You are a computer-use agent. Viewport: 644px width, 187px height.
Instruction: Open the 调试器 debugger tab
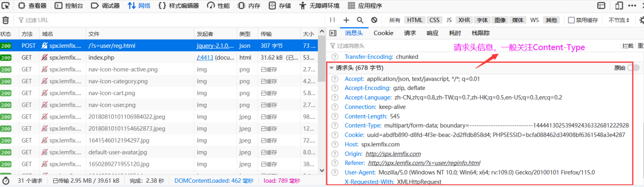pyautogui.click(x=105, y=6)
